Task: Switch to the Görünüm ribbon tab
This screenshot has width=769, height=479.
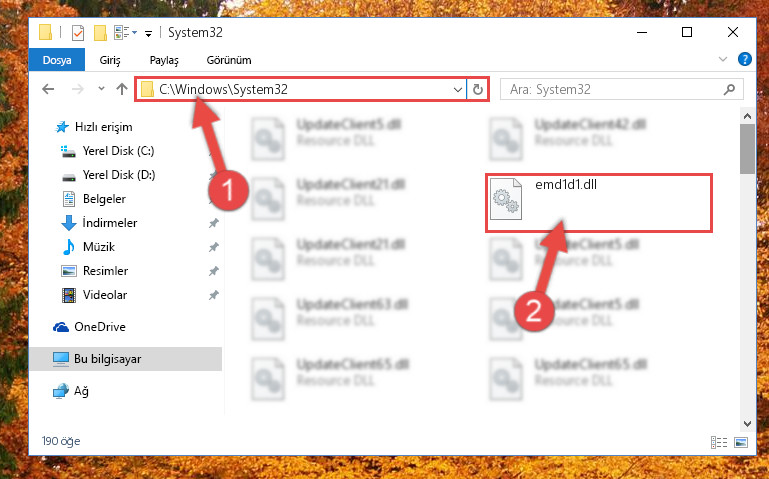Action: (229, 60)
